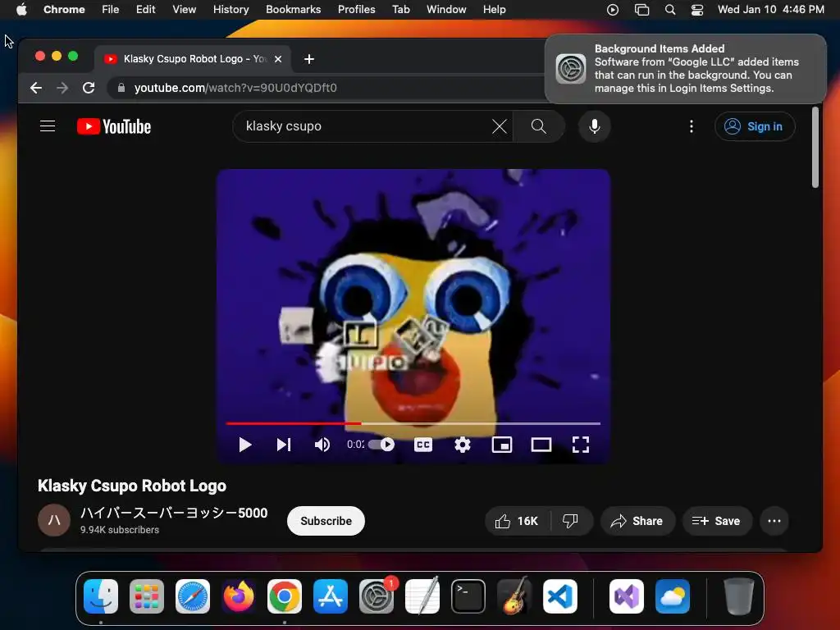Open more actions ellipsis below the video

[774, 521]
